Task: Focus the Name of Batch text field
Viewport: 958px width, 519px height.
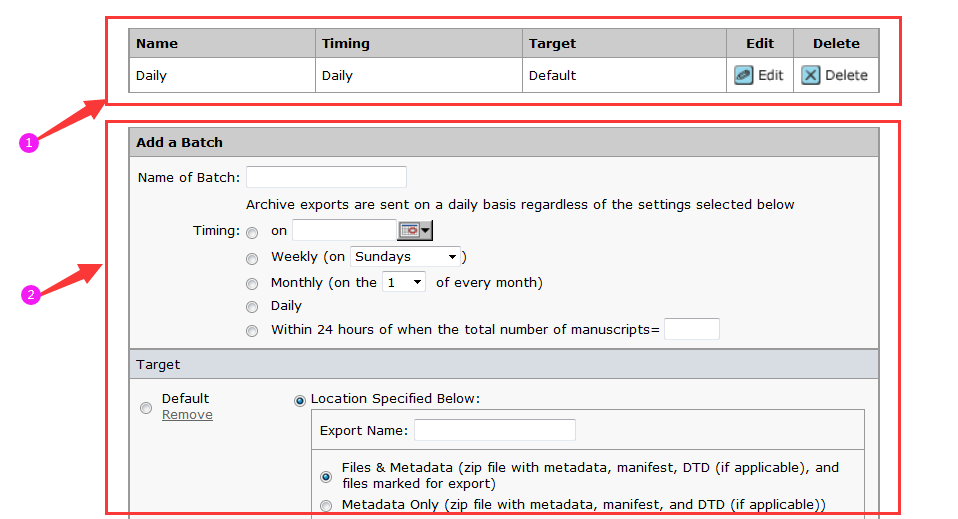Action: pos(326,178)
